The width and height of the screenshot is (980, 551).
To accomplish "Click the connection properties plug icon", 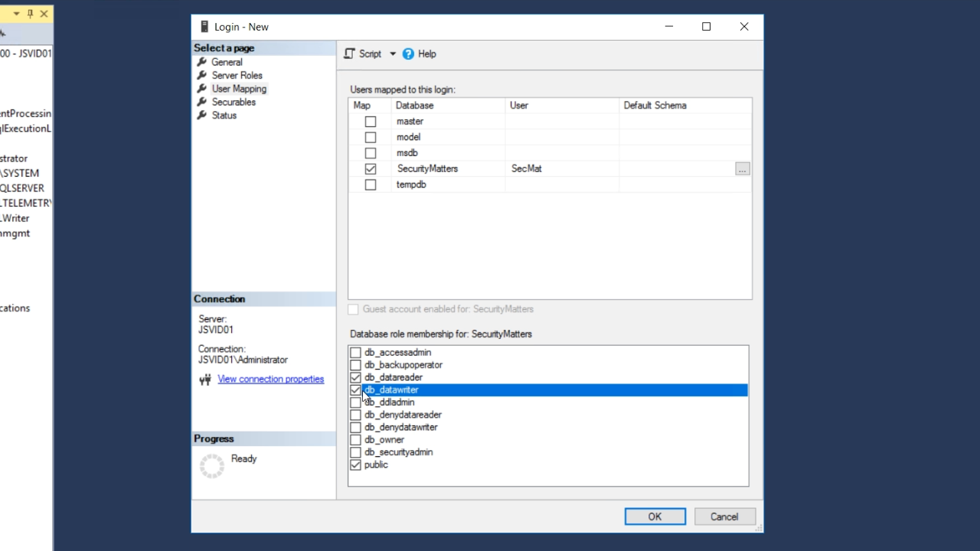I will click(204, 380).
